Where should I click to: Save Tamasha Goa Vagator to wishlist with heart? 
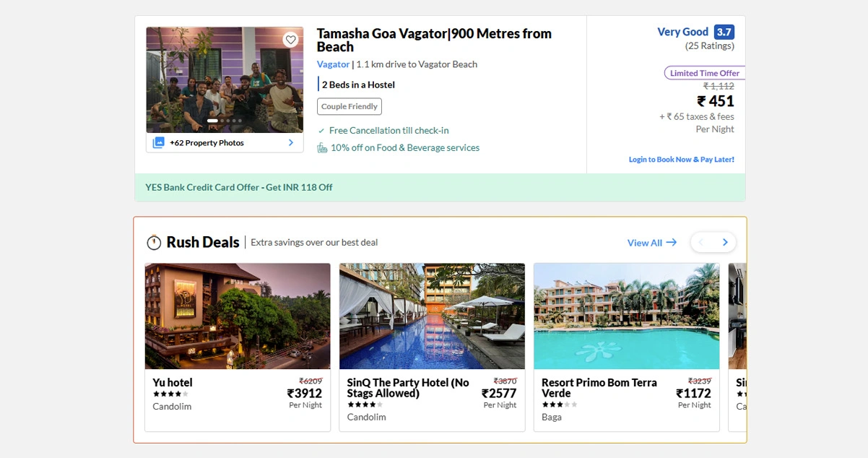click(290, 40)
